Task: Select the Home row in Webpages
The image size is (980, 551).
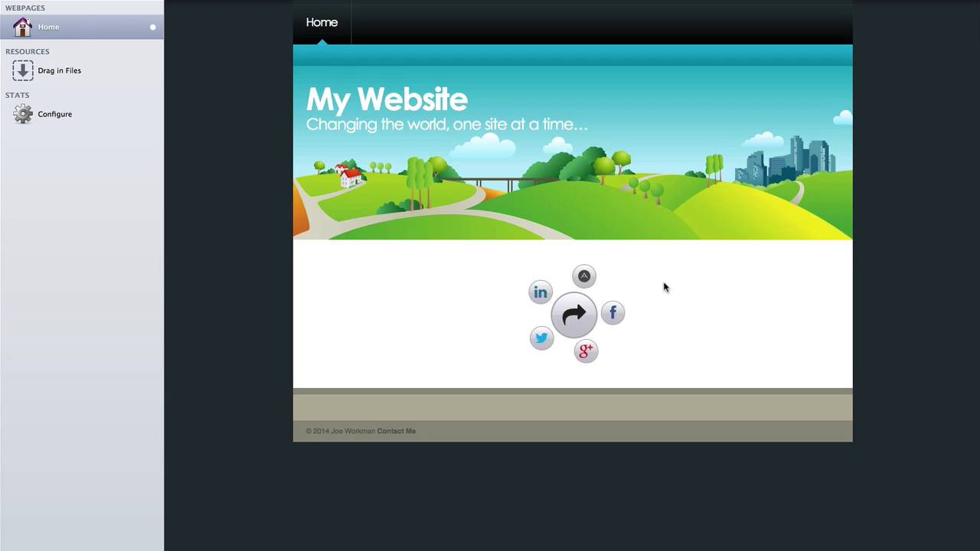Action: coord(82,27)
